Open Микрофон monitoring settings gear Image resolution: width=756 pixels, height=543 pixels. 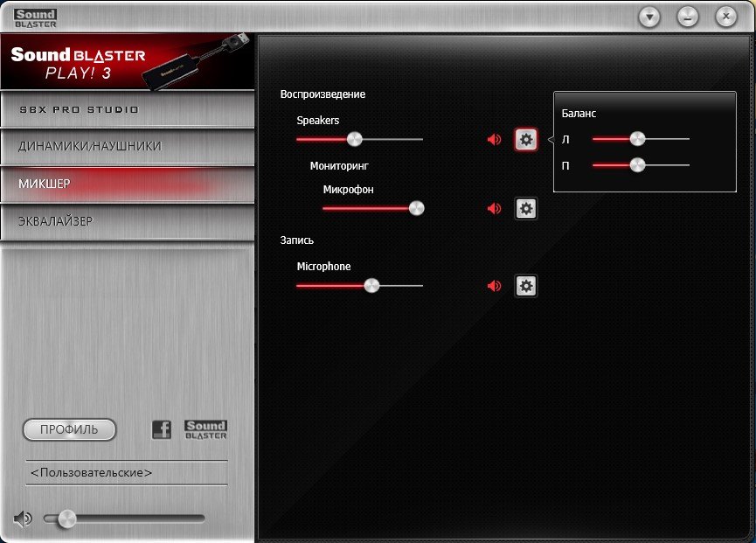tap(526, 209)
